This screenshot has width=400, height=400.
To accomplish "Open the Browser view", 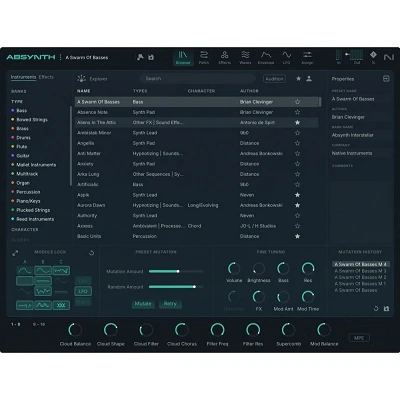I will pyautogui.click(x=183, y=57).
